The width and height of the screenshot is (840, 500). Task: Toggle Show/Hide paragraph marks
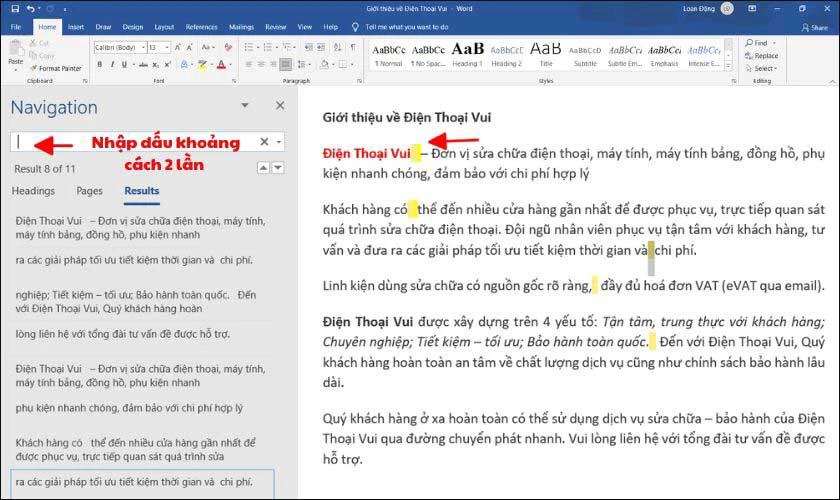[x=353, y=48]
